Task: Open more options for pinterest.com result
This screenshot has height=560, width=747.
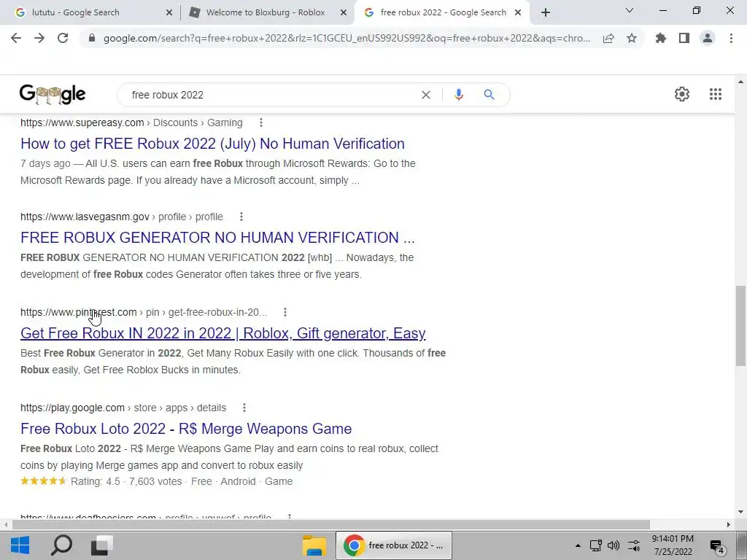Action: coord(285,312)
